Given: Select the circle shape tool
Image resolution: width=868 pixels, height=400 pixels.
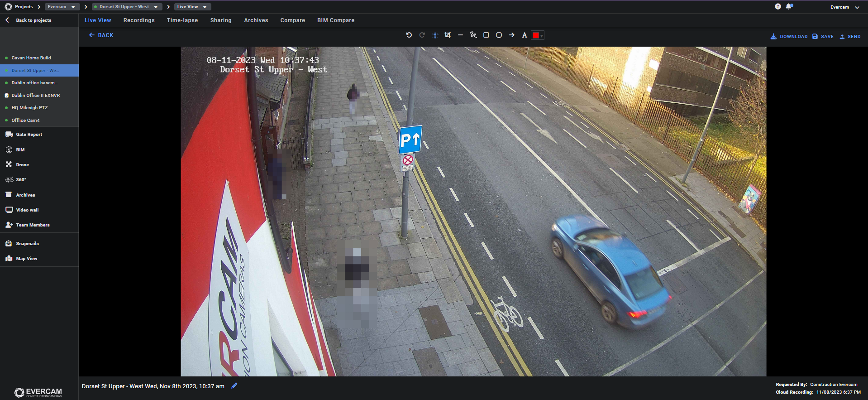Looking at the screenshot, I should pyautogui.click(x=499, y=35).
